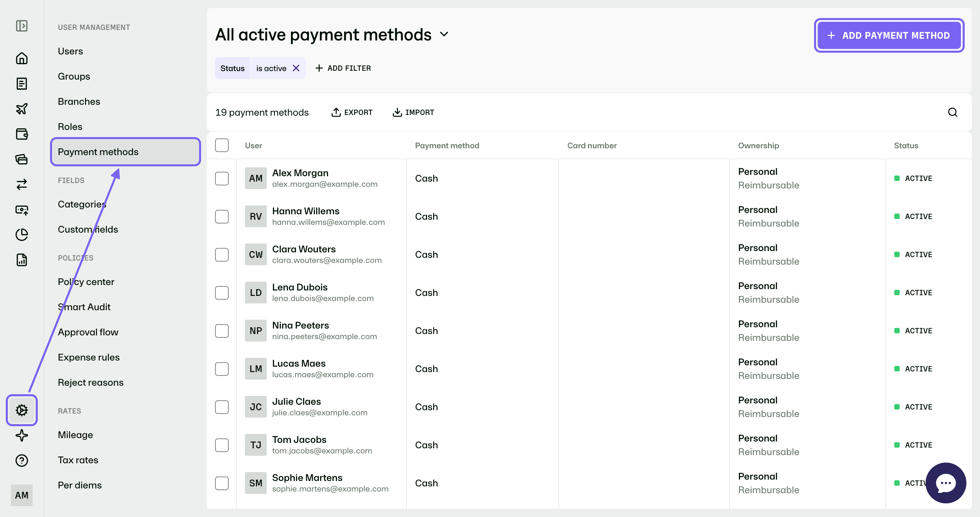Click the Add Payment Method button
This screenshot has height=517, width=980.
889,35
